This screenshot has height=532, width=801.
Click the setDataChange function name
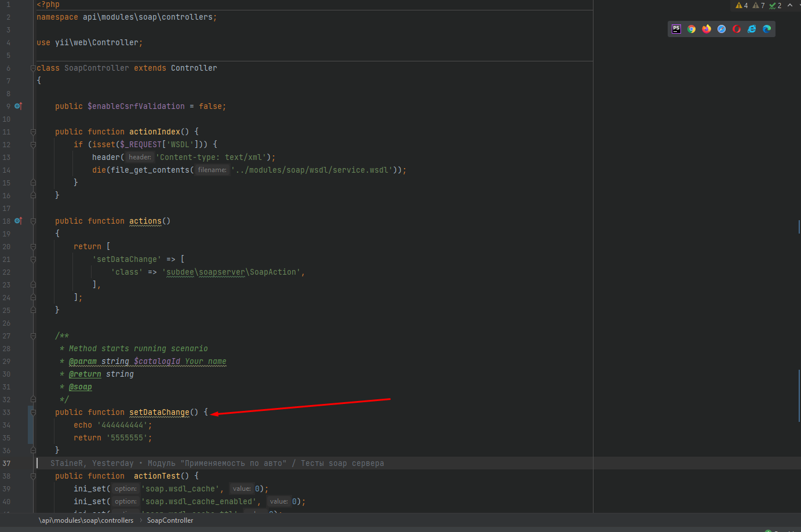159,412
